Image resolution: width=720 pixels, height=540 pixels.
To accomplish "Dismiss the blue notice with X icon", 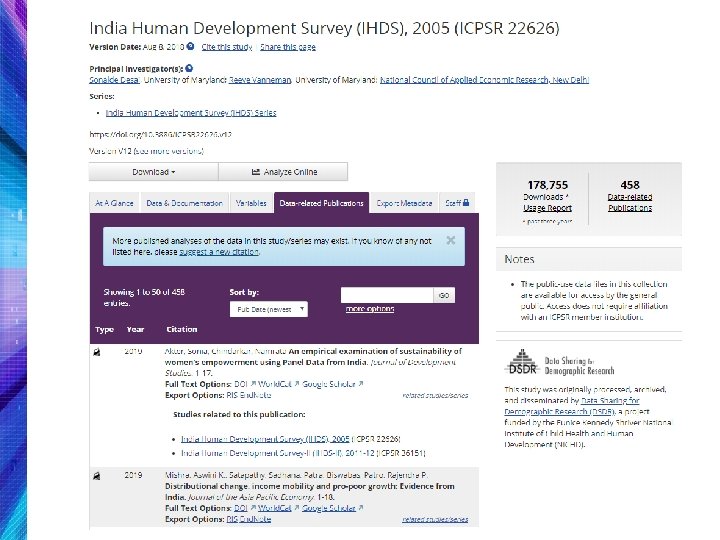I will pos(450,240).
